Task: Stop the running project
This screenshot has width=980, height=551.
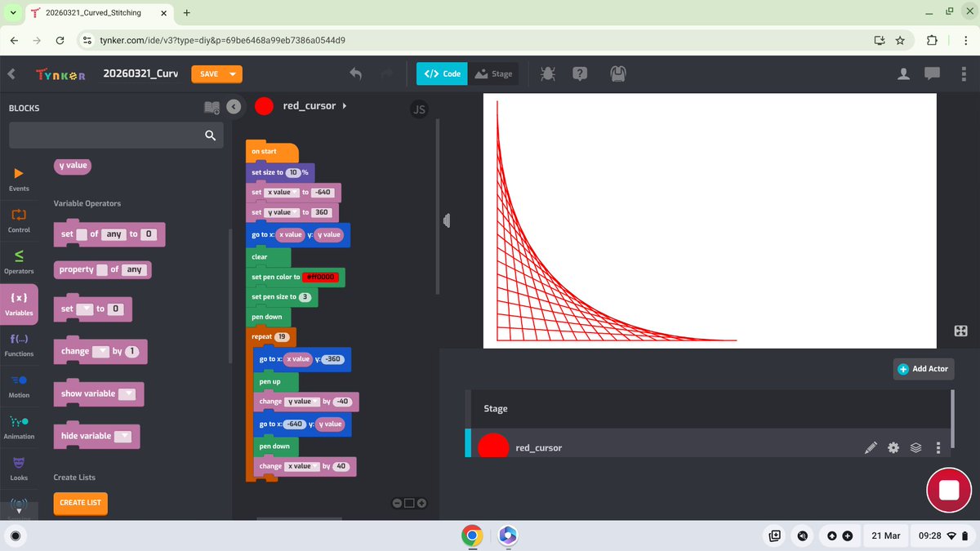Action: [x=948, y=491]
